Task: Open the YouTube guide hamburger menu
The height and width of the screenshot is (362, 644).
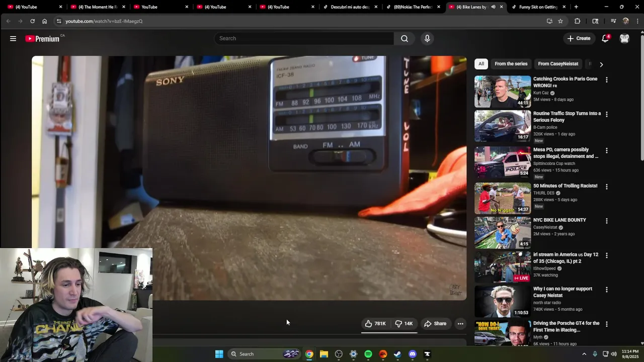Action: (x=13, y=38)
